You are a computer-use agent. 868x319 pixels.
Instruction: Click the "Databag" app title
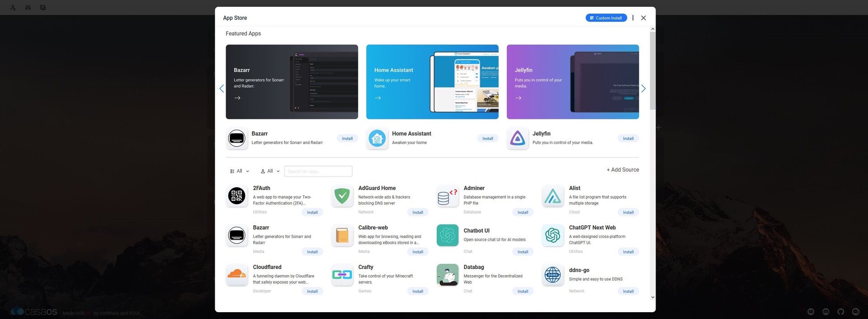(x=474, y=267)
